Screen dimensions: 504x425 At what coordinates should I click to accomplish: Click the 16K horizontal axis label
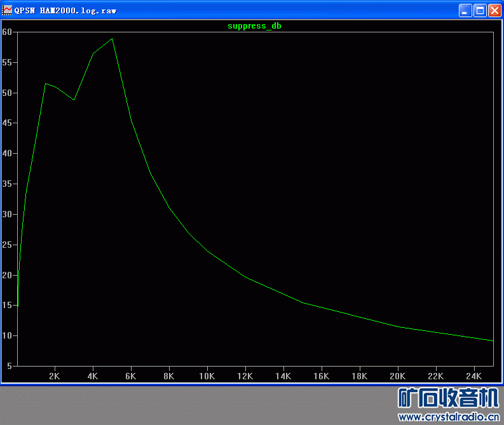tap(322, 375)
